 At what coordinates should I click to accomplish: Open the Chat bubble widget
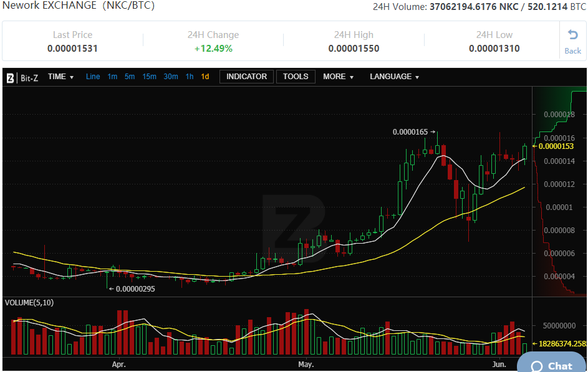coord(551,365)
